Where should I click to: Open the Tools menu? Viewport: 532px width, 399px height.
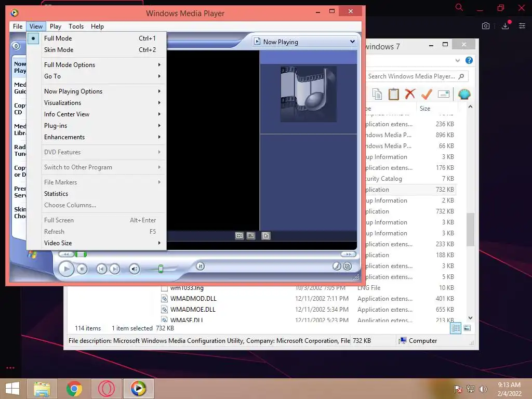(76, 26)
